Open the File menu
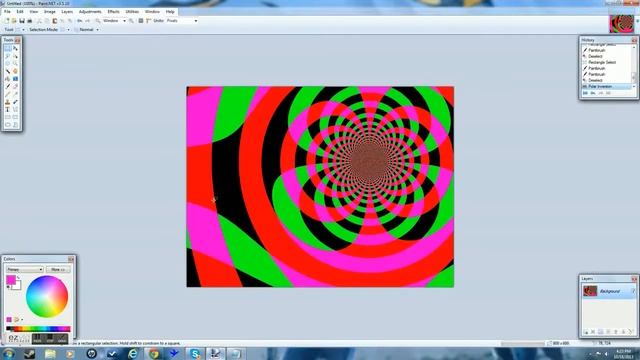 pyautogui.click(x=7, y=11)
